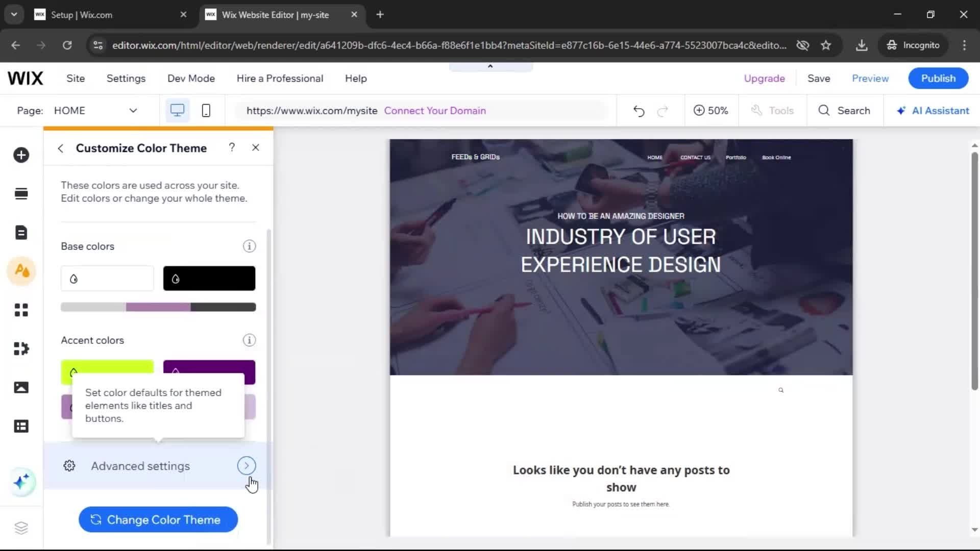Open the Add Elements plus icon
This screenshot has width=980, height=551.
click(21, 155)
